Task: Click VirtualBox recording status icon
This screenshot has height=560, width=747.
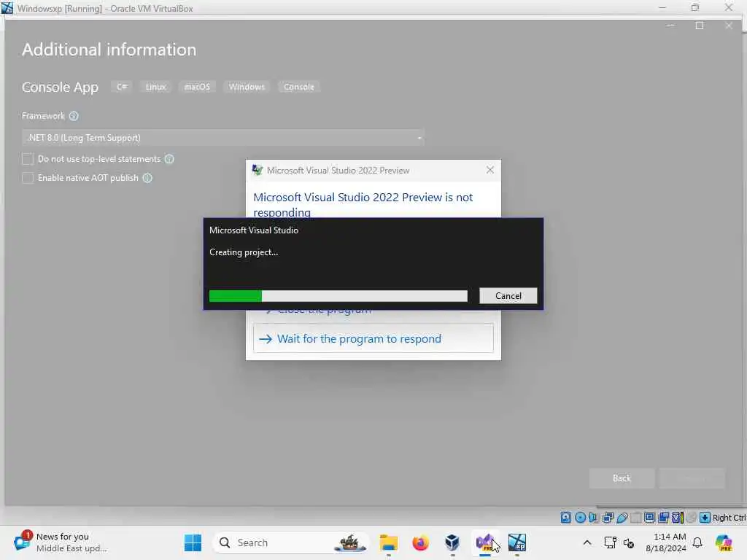Action: pyautogui.click(x=663, y=517)
